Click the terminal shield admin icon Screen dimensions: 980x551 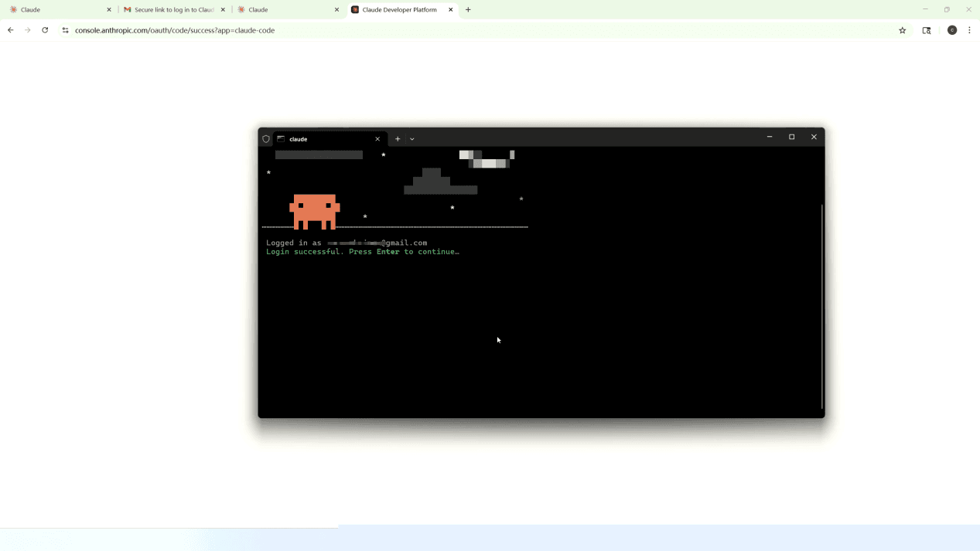[266, 139]
